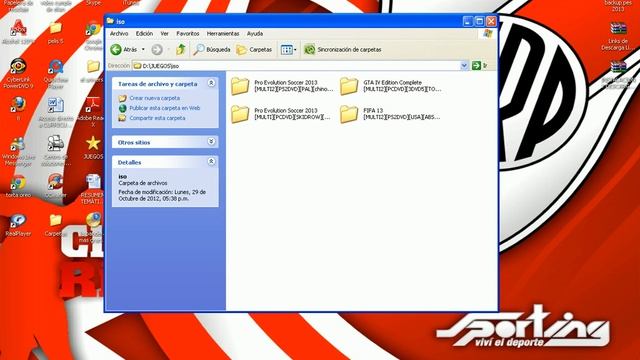The width and height of the screenshot is (640, 360).
Task: Select Pro Evolution Soccer 2013 PS2DVD folder
Action: (x=282, y=86)
